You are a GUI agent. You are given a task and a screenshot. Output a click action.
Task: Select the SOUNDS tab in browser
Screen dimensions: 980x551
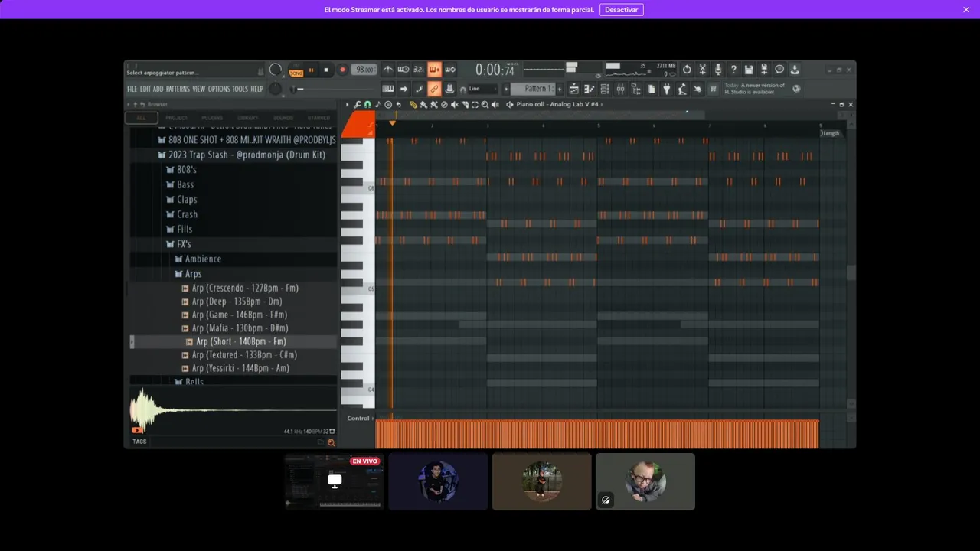283,118
